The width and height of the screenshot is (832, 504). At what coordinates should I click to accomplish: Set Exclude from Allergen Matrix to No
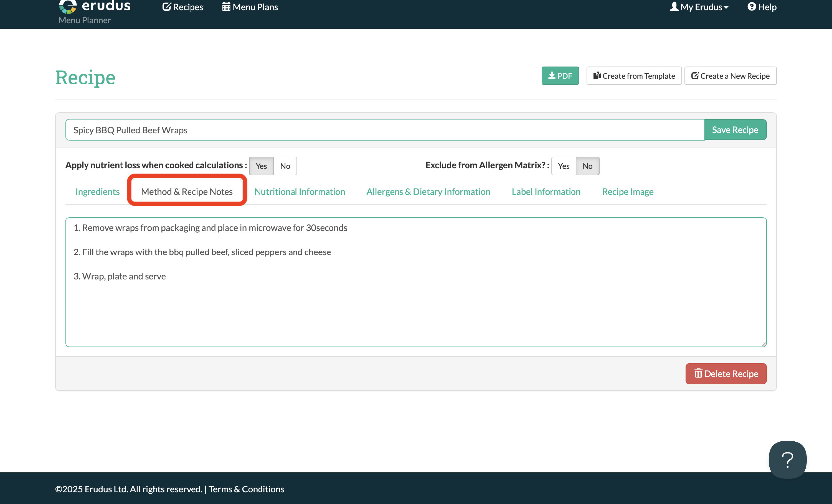[x=587, y=166]
